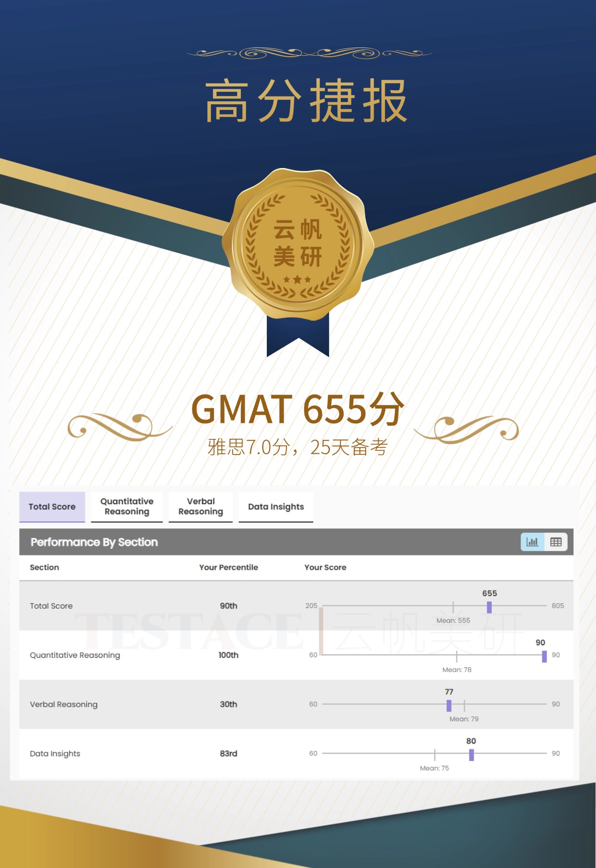This screenshot has width=596, height=868.
Task: Click the GMAT 655分 headline
Action: (x=298, y=409)
